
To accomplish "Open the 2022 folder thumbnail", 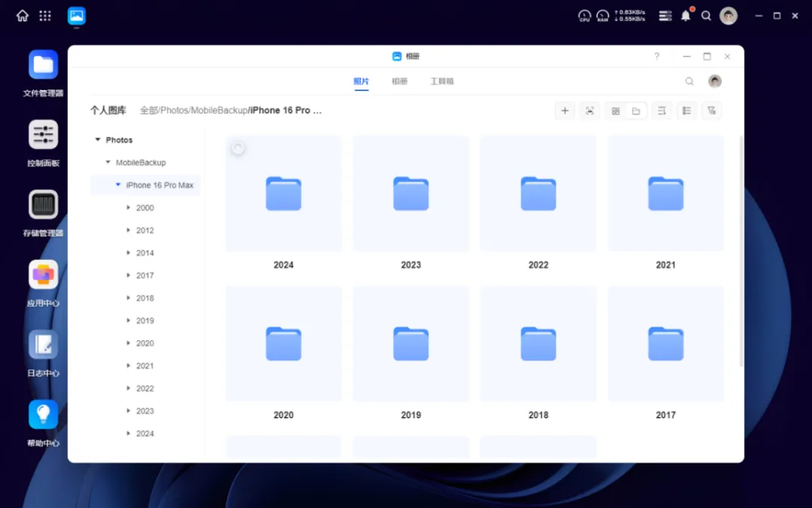I will coord(538,194).
